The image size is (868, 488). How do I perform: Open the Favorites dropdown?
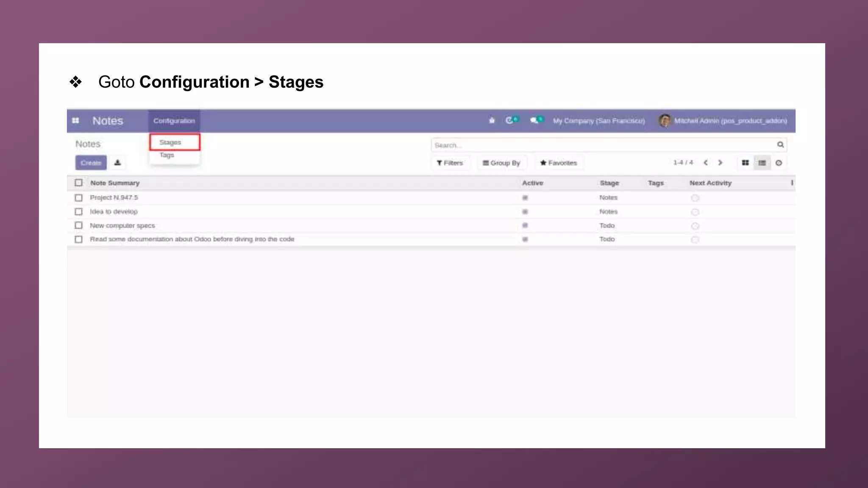pos(558,163)
